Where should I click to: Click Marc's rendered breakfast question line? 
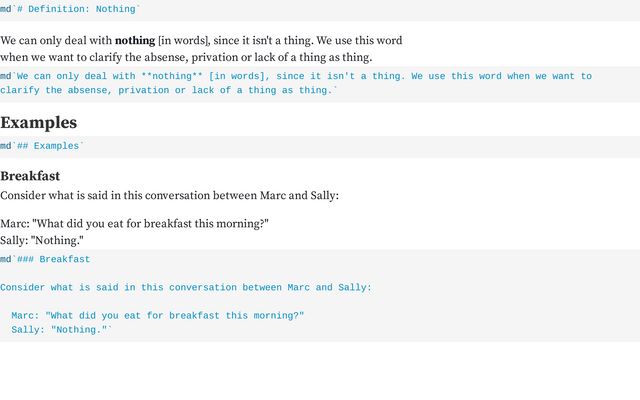point(134,224)
